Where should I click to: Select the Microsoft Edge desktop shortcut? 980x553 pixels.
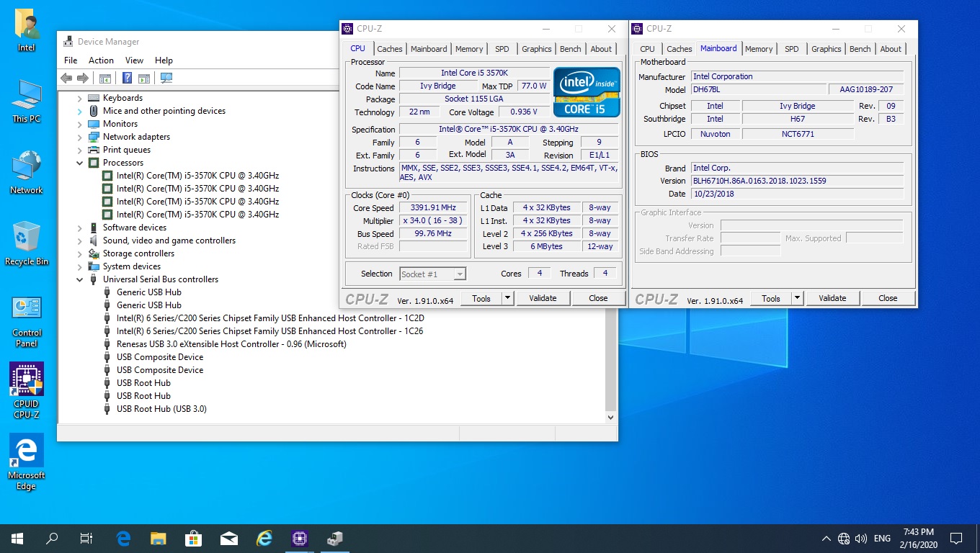pos(27,462)
